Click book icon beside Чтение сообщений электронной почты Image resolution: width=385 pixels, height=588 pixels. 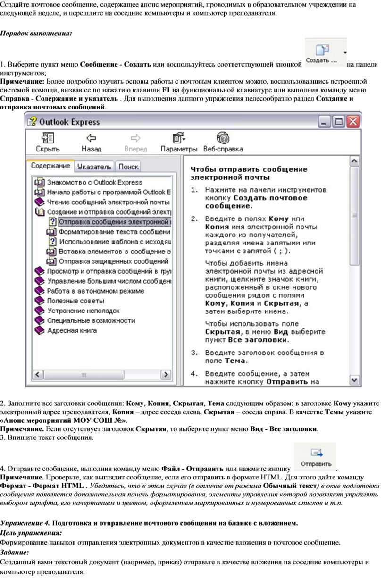coord(40,202)
